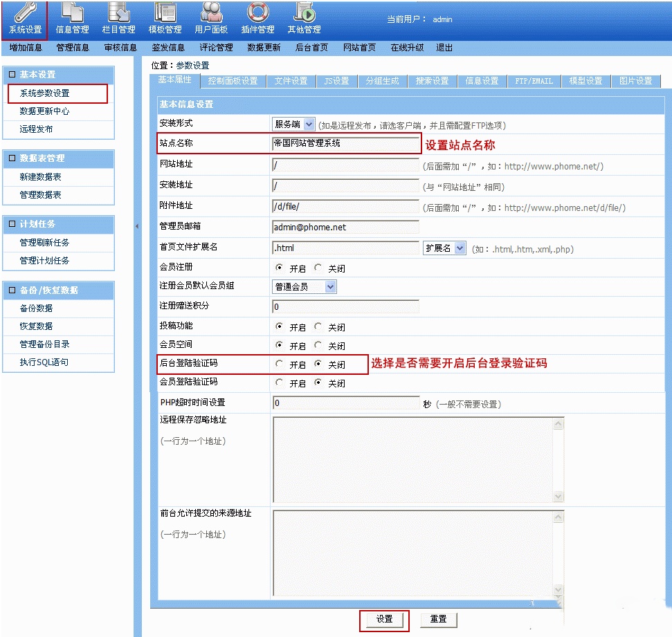Open the 系统设置 wrench icon
The image size is (672, 637).
[25, 13]
